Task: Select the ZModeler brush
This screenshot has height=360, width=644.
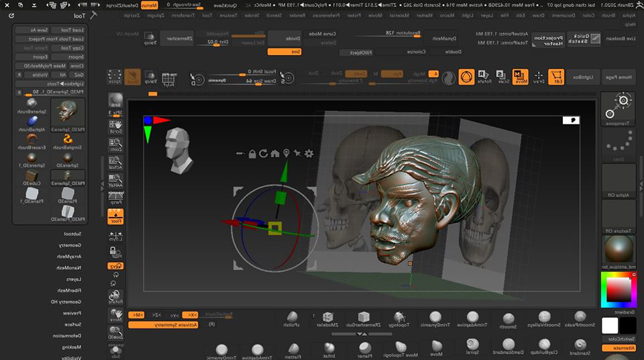Action: pos(327,319)
